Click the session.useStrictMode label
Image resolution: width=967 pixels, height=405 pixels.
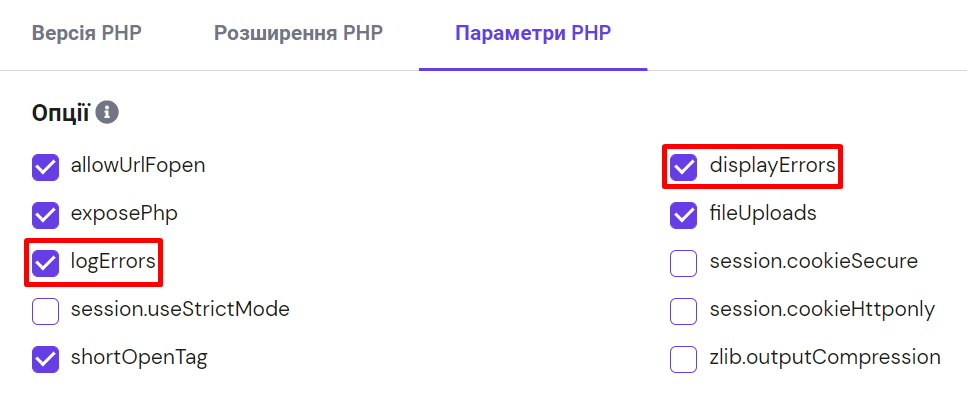tap(180, 309)
